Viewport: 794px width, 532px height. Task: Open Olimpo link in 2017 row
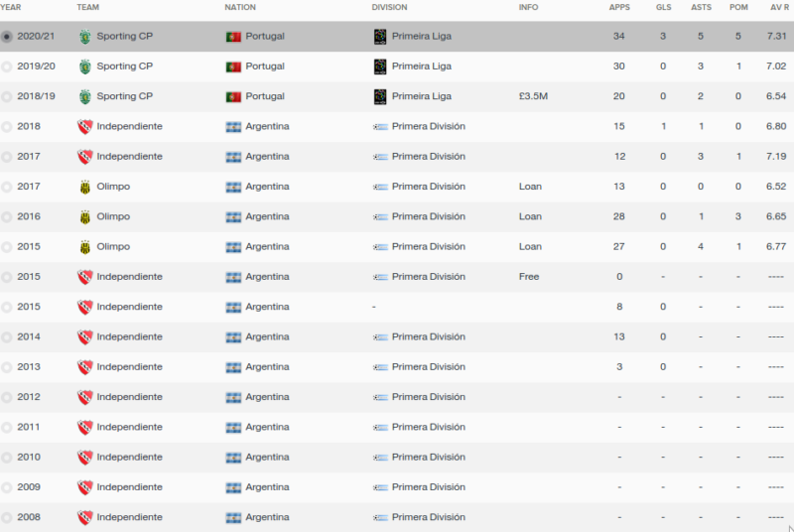tap(113, 187)
